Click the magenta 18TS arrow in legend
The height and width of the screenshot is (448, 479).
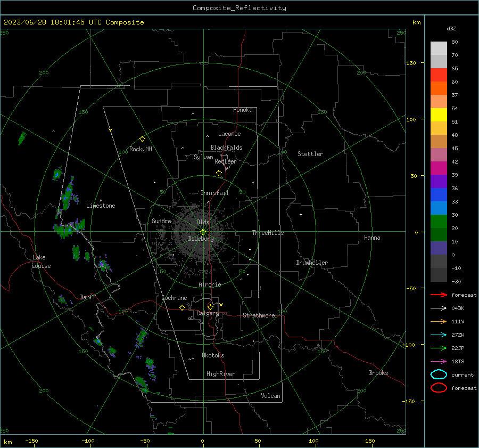coord(439,362)
